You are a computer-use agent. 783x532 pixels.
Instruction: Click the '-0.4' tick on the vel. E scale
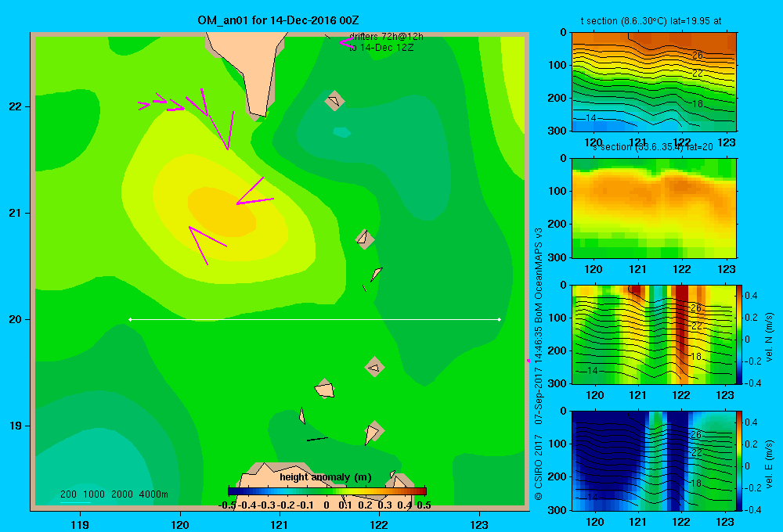[752, 509]
